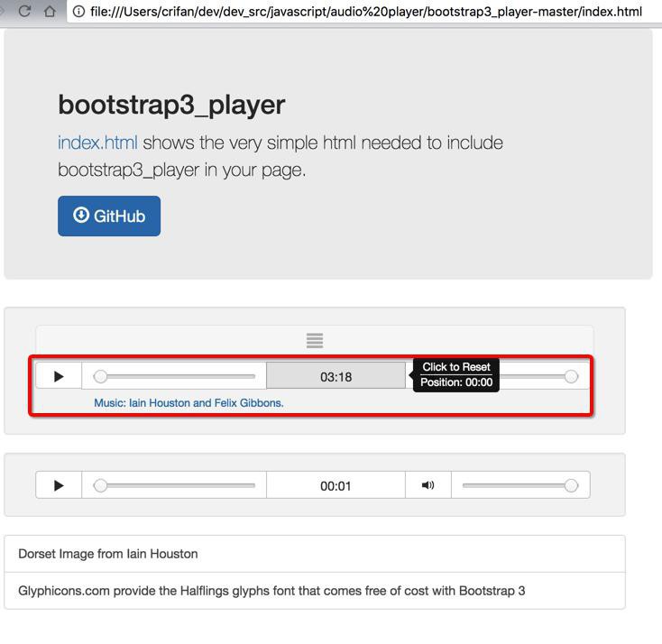Viewport: 662px width, 644px height.
Task: Click the browser reload icon
Action: (x=24, y=11)
